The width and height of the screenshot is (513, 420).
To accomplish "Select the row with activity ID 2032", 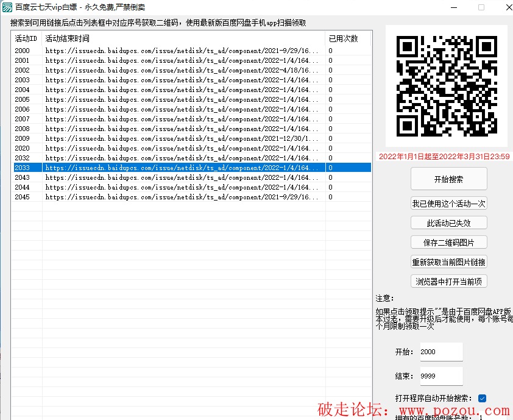I will [x=191, y=158].
